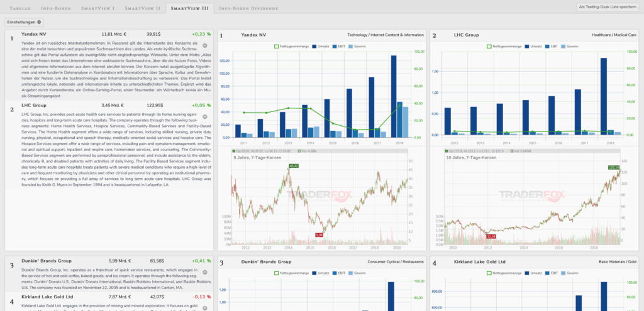Toggle Nettogewinnmarge legend in Dunkin' chart

(x=291, y=273)
